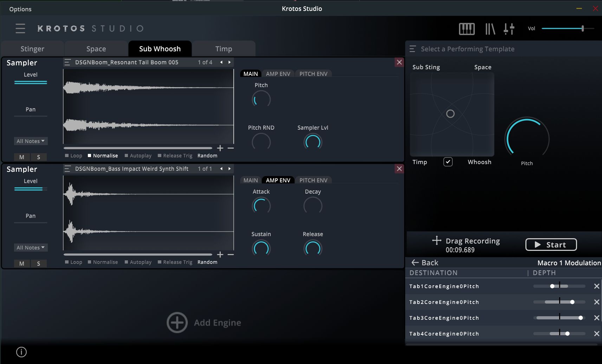
Task: Open the main hamburger menu beside Krotos logo
Action: tap(20, 28)
